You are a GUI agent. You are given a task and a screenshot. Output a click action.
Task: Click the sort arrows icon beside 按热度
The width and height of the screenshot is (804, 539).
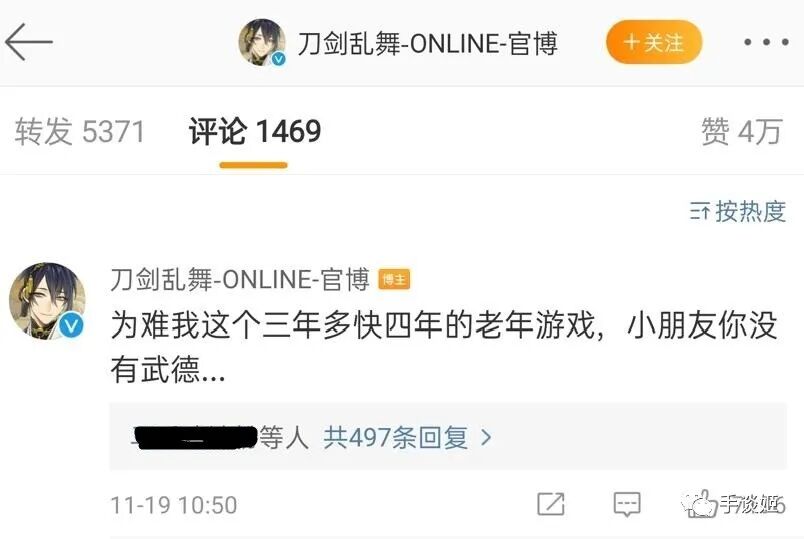click(699, 211)
